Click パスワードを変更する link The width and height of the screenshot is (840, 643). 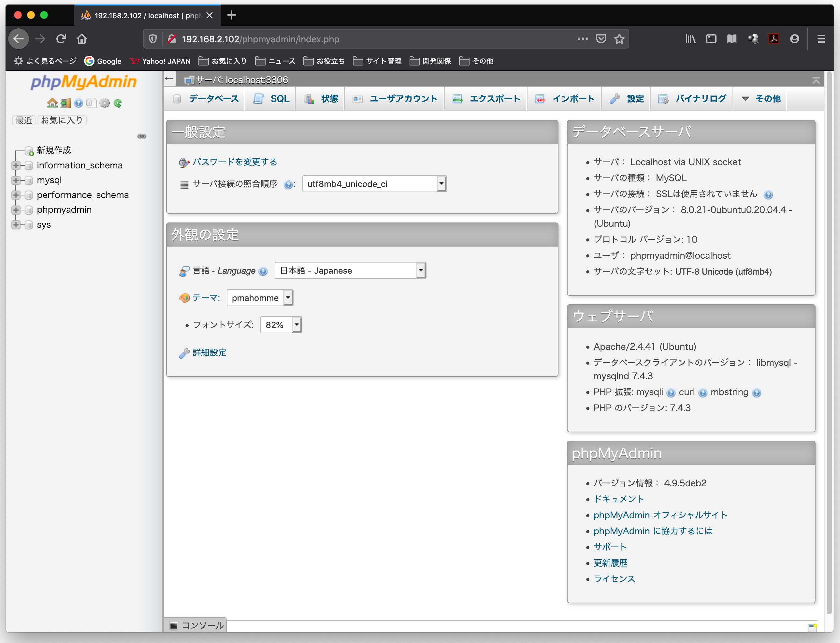235,162
